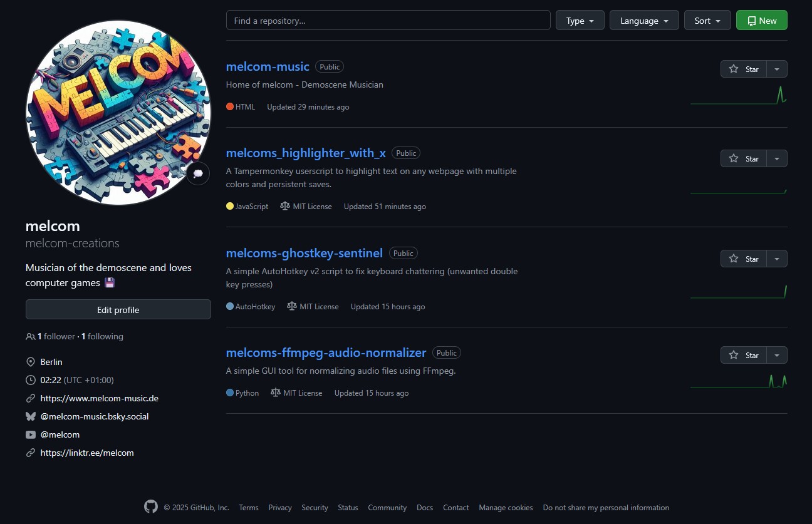812x524 pixels.
Task: Open the Language filter dropdown
Action: pos(644,21)
